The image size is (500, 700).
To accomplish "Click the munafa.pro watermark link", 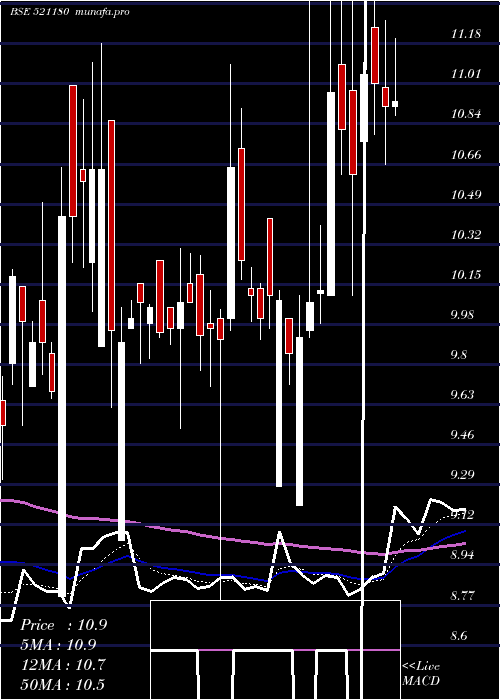I will (x=103, y=12).
